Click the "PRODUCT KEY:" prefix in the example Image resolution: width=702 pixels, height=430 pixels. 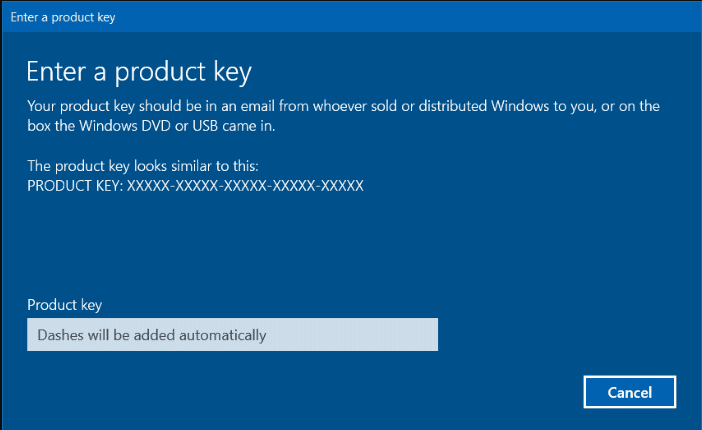[x=72, y=186]
